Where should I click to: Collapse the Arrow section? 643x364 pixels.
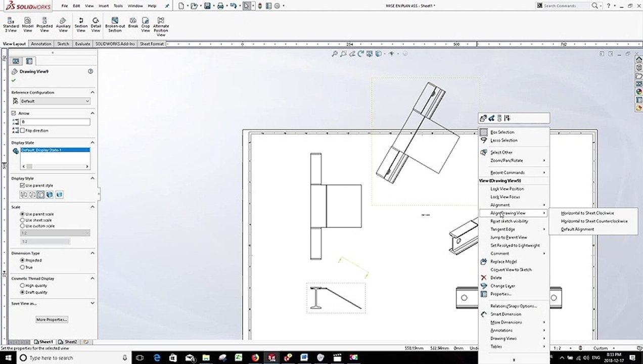tap(93, 113)
